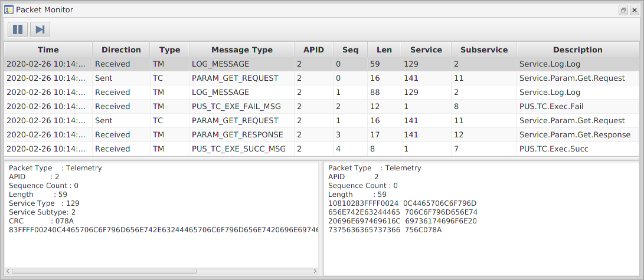The image size is (644, 280).
Task: Sort by Message Type column header
Action: click(x=242, y=50)
